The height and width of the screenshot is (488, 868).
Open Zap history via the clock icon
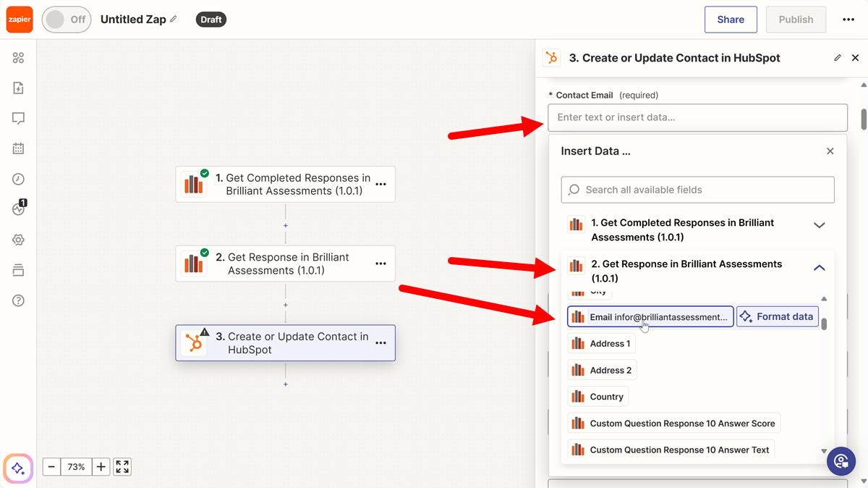(x=18, y=179)
